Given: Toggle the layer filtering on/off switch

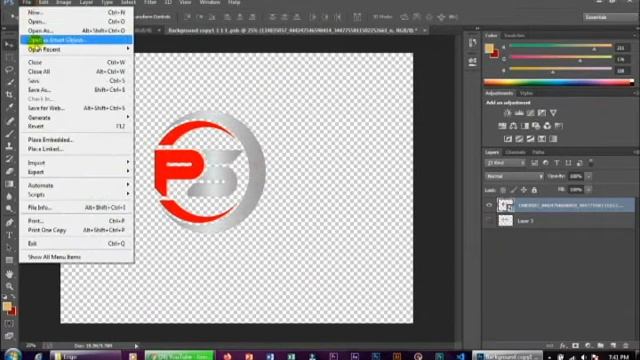Looking at the screenshot, I should (x=591, y=162).
